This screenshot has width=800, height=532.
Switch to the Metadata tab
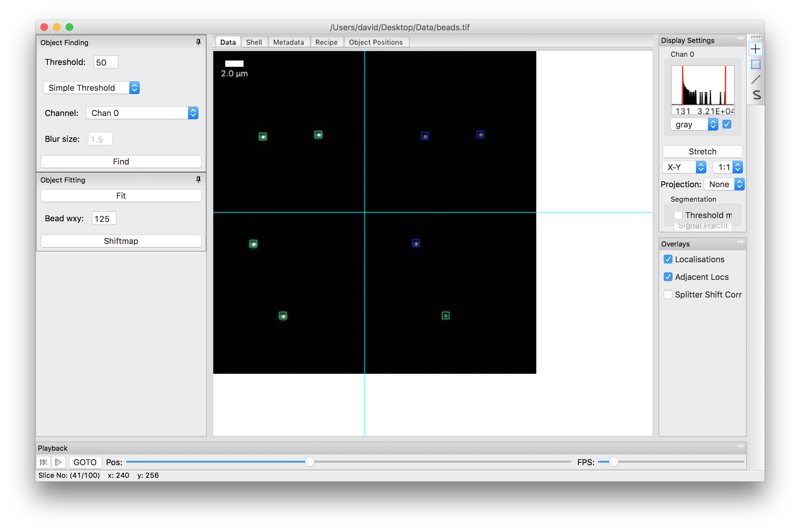[x=288, y=42]
